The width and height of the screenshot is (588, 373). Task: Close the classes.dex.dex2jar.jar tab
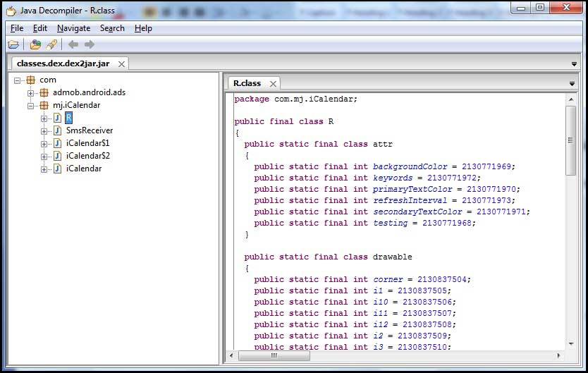(x=121, y=64)
